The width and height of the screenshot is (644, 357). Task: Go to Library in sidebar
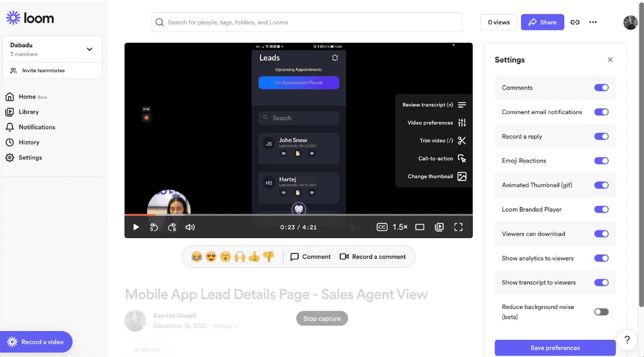click(28, 112)
